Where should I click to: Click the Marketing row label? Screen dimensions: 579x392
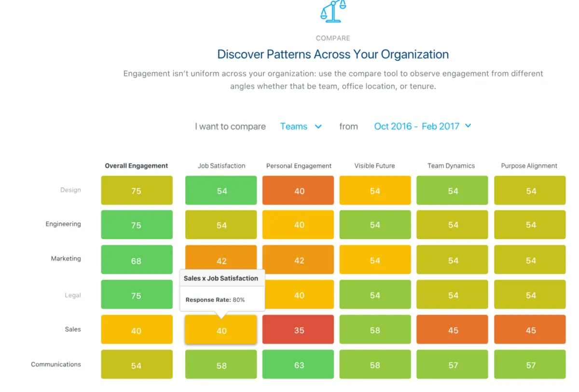66,259
